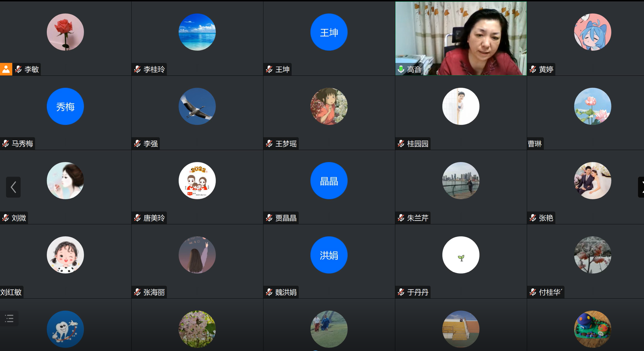Image resolution: width=644 pixels, height=351 pixels.
Task: Click the muted mic icon beside 黄婷
Action: tap(533, 69)
